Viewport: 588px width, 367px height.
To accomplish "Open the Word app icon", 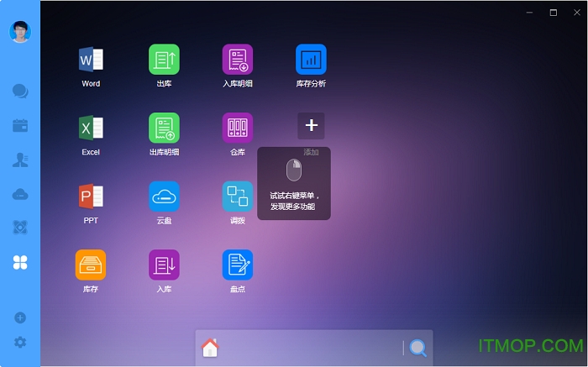I will click(91, 60).
